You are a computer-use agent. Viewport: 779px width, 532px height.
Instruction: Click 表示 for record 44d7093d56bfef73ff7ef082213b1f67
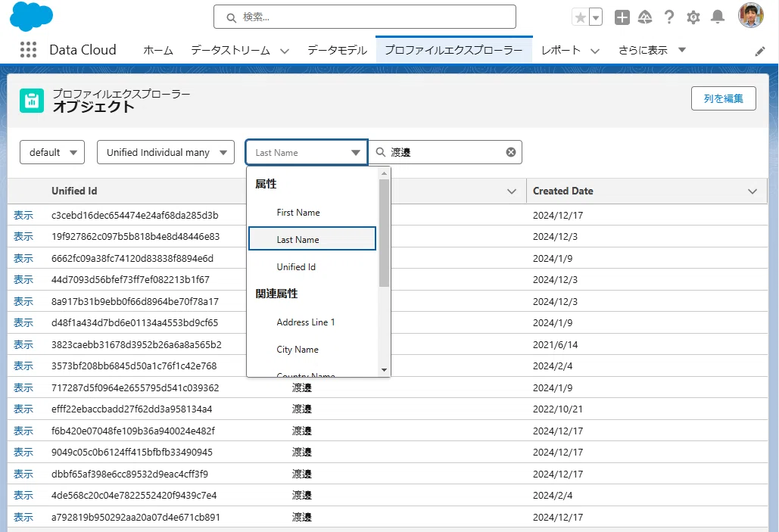click(23, 280)
